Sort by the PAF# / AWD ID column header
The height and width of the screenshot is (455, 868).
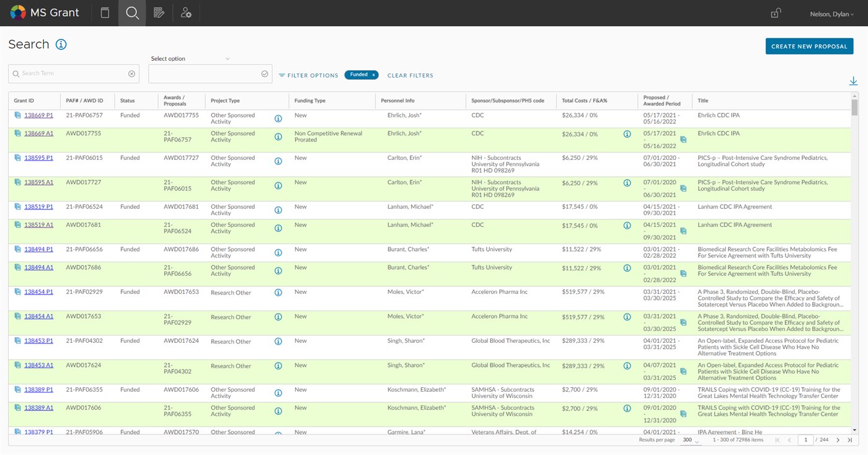84,100
